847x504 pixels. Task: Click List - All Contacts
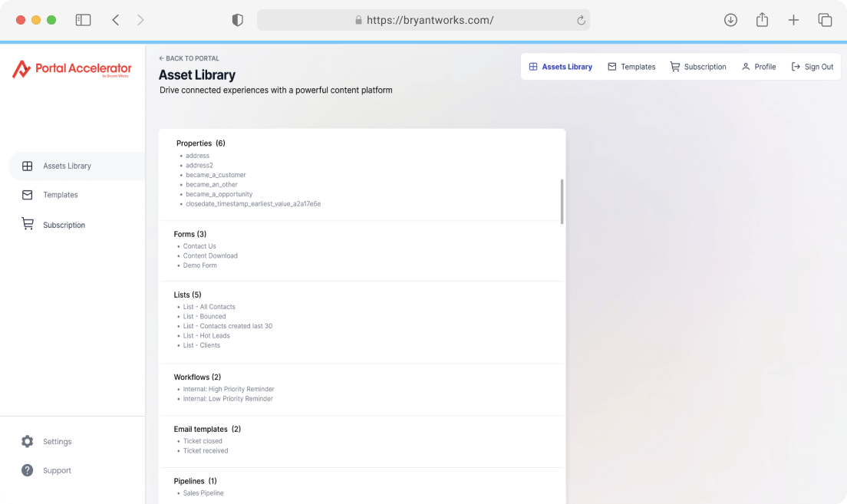[x=209, y=307]
